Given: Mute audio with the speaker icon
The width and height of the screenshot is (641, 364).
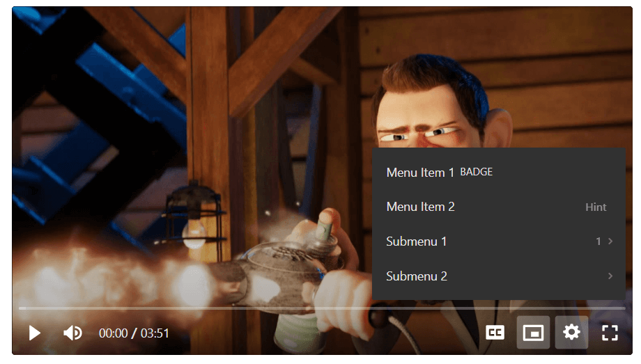Looking at the screenshot, I should coord(72,333).
